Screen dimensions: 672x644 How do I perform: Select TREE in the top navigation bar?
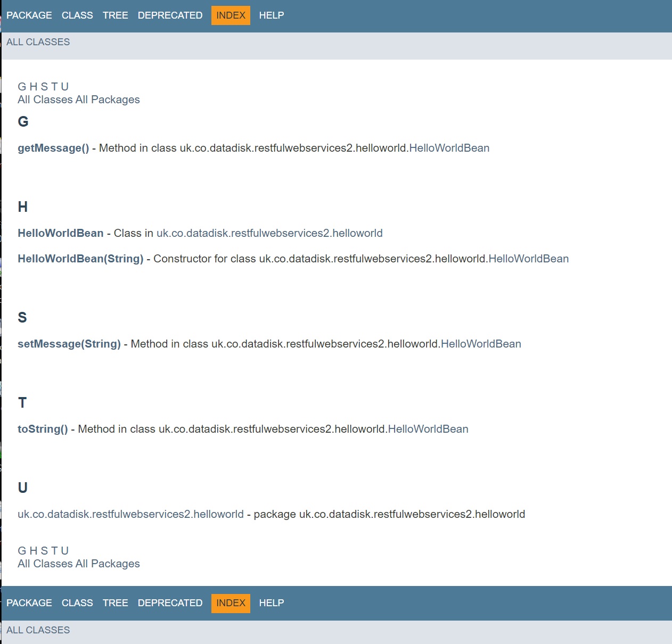tap(115, 15)
